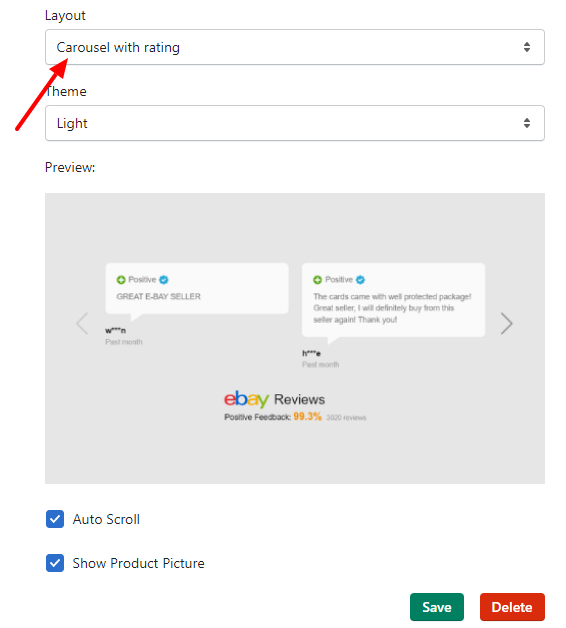Open the Layout dropdown showing Carousel with rating
566x628 pixels.
tap(295, 47)
